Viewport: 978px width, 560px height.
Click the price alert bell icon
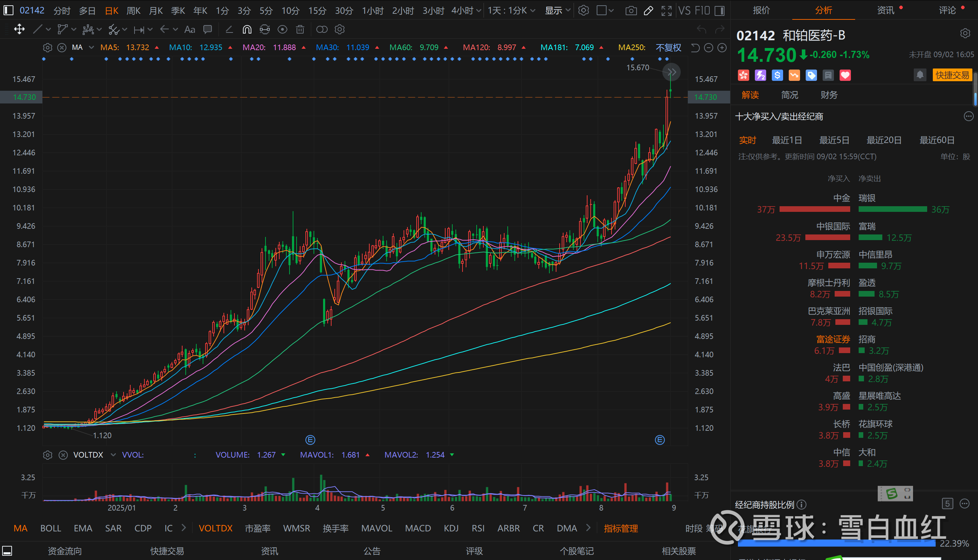(x=919, y=75)
